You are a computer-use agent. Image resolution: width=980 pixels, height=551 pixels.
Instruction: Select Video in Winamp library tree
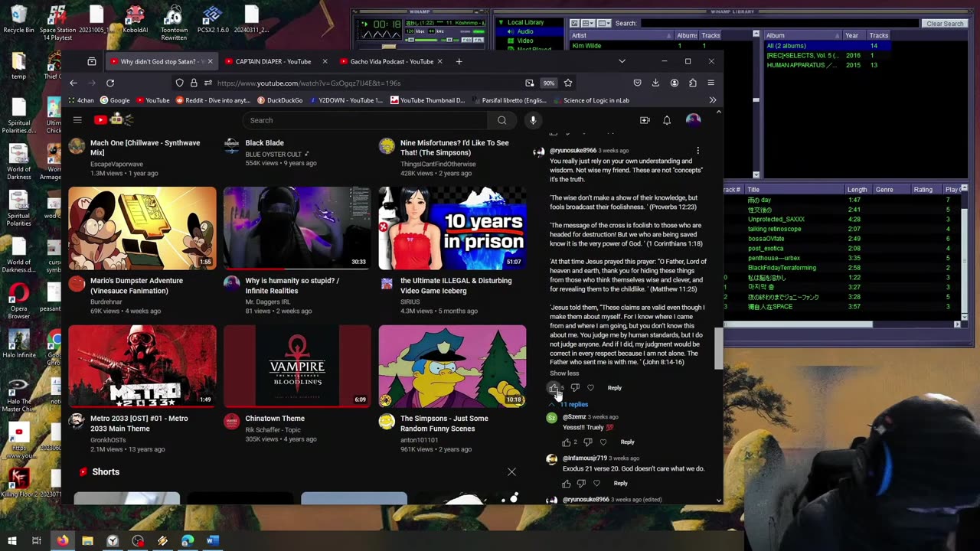coord(524,41)
